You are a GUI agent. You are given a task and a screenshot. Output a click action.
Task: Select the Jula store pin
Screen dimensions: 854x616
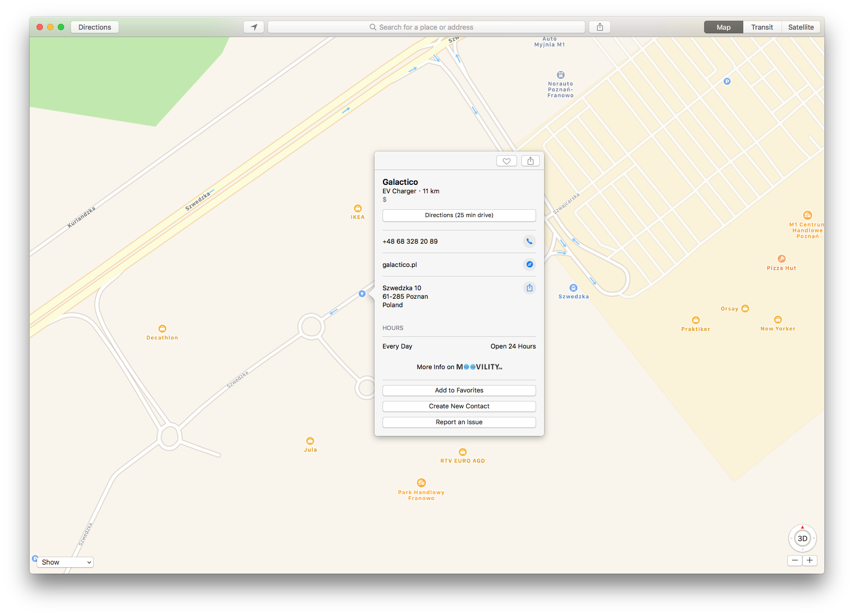[x=310, y=441]
